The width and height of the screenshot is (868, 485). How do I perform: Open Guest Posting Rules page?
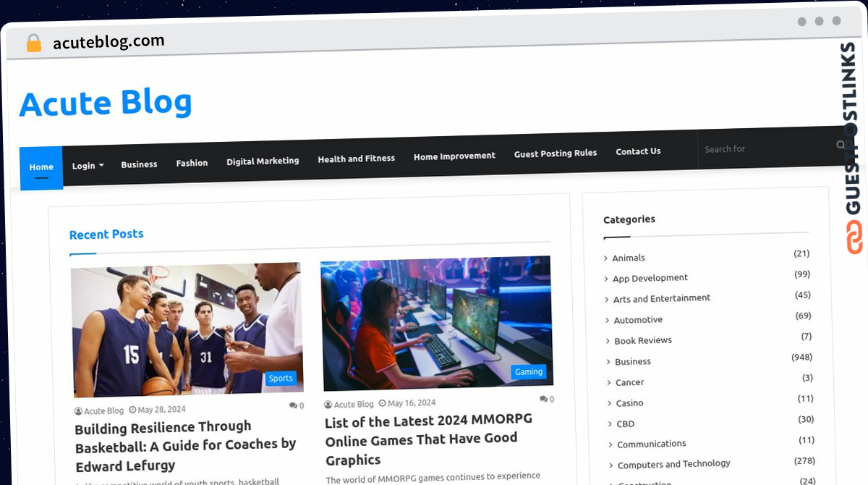pos(556,153)
